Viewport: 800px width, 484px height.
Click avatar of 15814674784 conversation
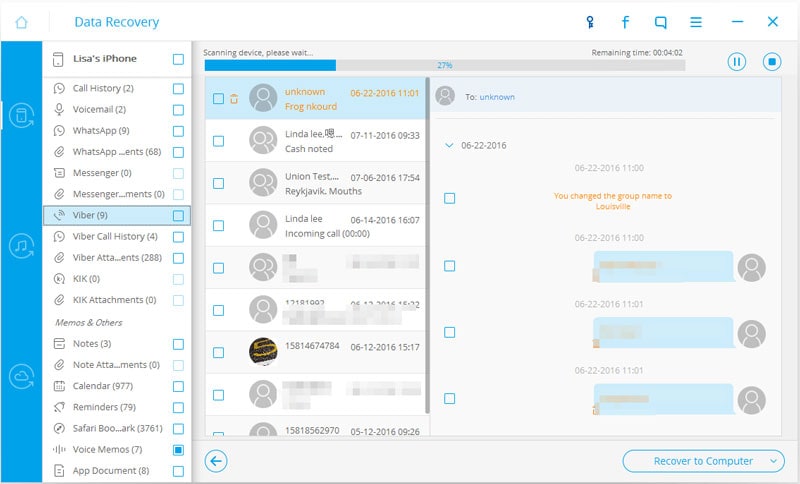(263, 351)
